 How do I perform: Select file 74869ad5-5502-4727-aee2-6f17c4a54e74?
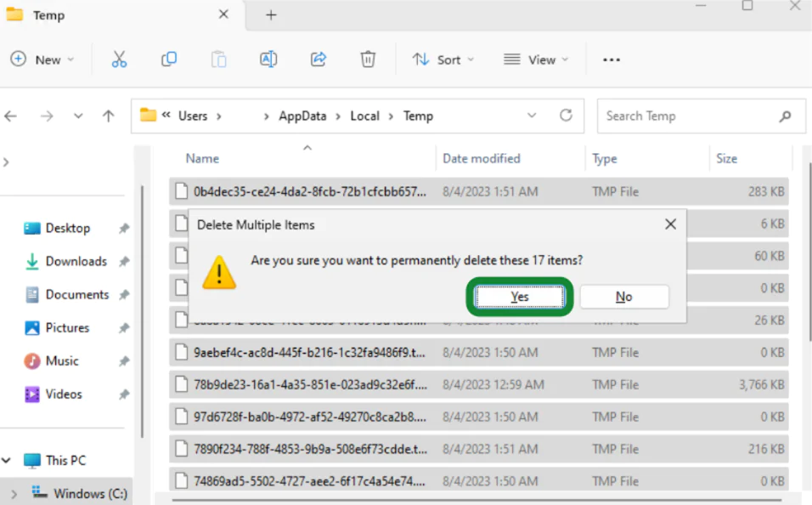[479, 481]
